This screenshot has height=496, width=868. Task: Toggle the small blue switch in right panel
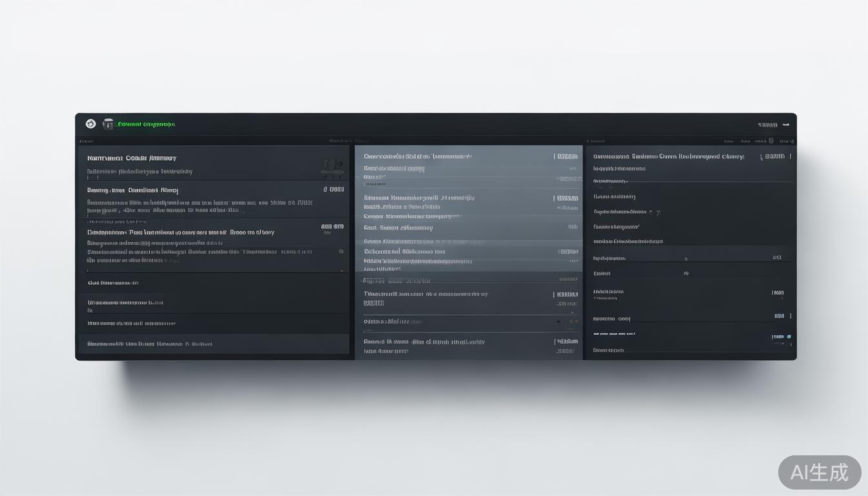click(x=778, y=336)
